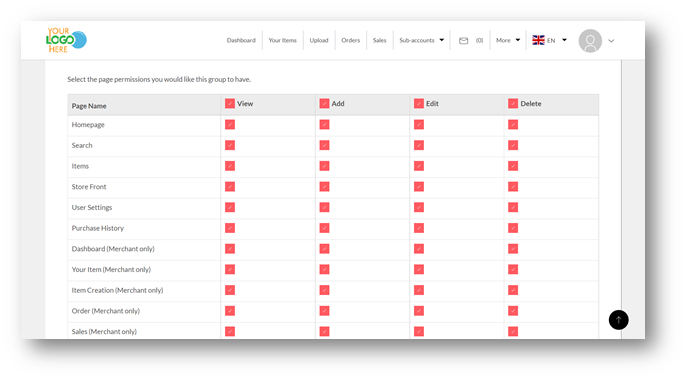Click the UK flag language icon
The image size is (687, 381).
(538, 40)
